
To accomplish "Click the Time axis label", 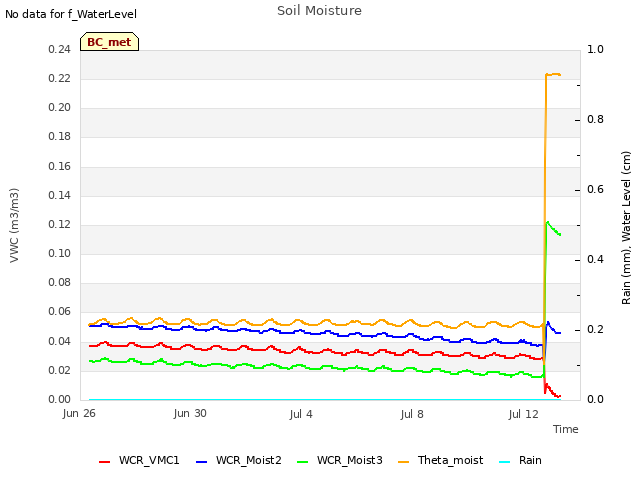I will click(566, 429).
